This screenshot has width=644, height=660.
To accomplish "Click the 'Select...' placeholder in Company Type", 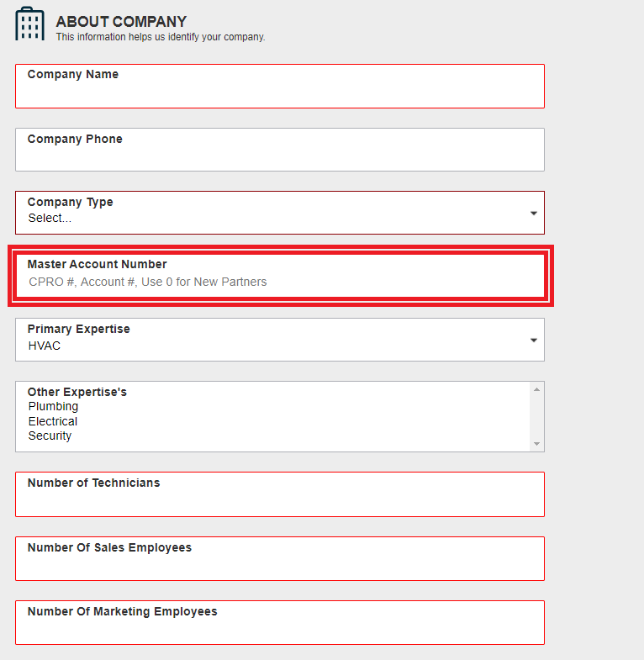I will click(x=50, y=218).
